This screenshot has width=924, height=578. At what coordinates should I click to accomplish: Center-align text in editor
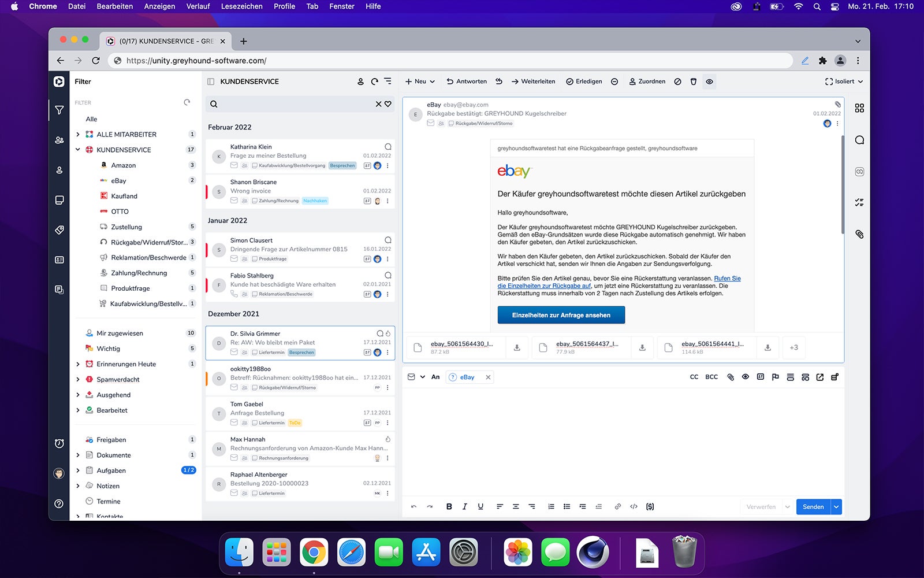pos(516,506)
